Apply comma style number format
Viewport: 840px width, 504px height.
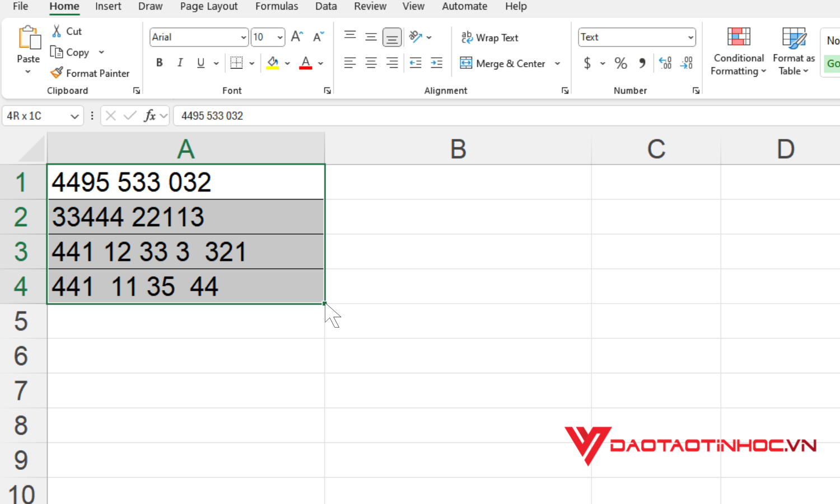coord(642,63)
